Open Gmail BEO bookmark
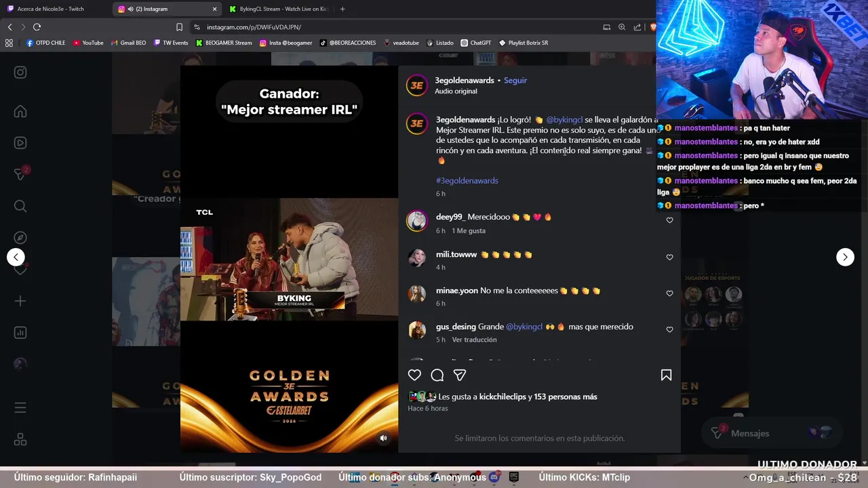 tap(128, 43)
